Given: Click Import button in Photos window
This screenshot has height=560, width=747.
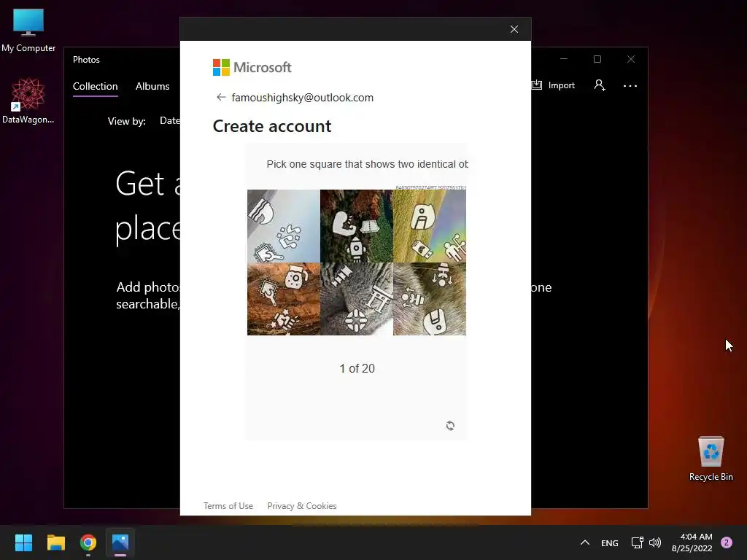Looking at the screenshot, I should coord(554,85).
